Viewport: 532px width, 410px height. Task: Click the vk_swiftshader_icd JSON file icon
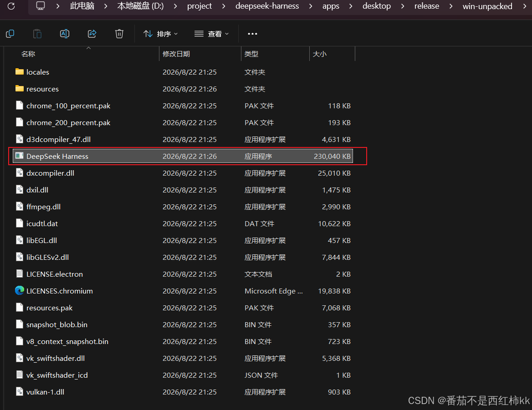coord(20,375)
